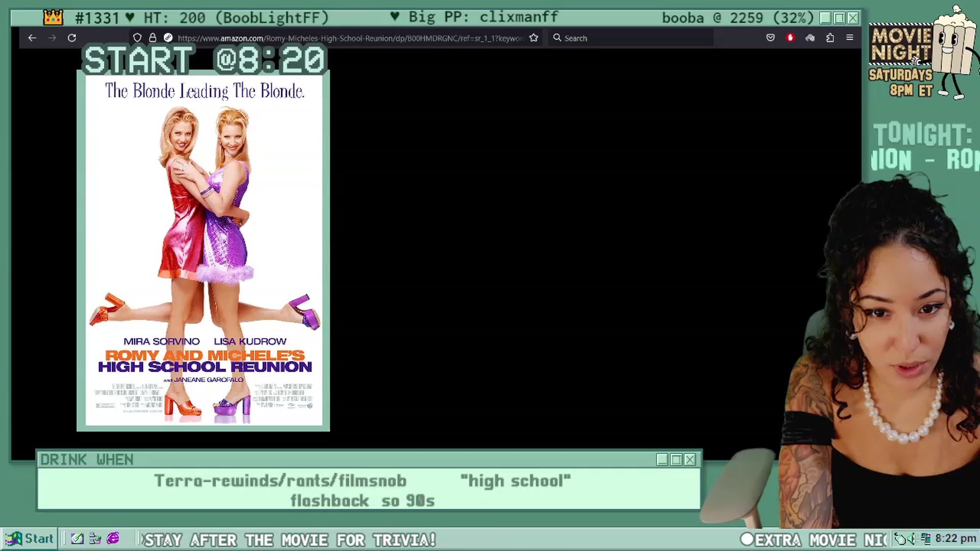Image resolution: width=980 pixels, height=551 pixels.
Task: Close the DRINK WHEN window
Action: click(690, 460)
